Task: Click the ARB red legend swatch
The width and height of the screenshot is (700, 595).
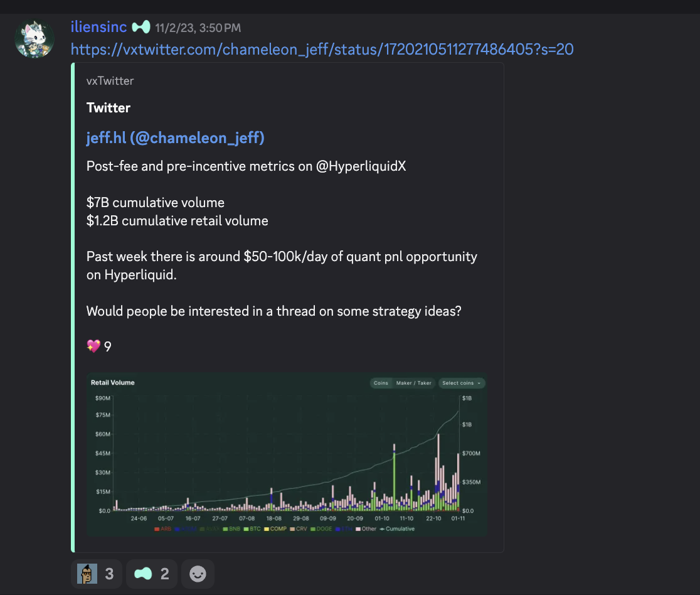Action: (157, 529)
